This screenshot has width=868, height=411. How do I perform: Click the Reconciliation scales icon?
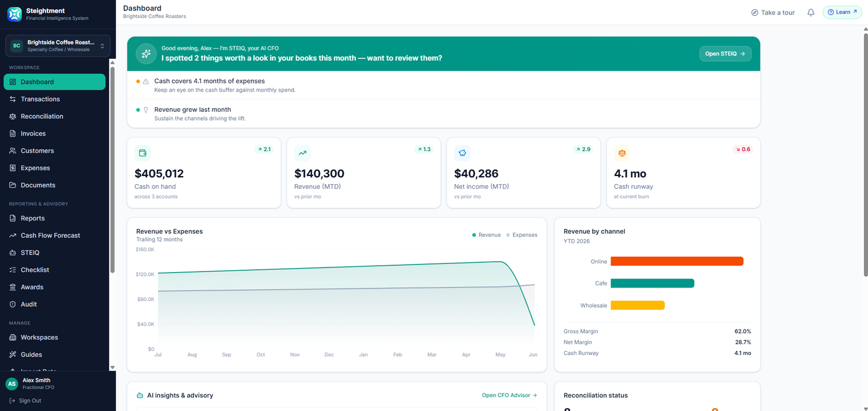13,116
